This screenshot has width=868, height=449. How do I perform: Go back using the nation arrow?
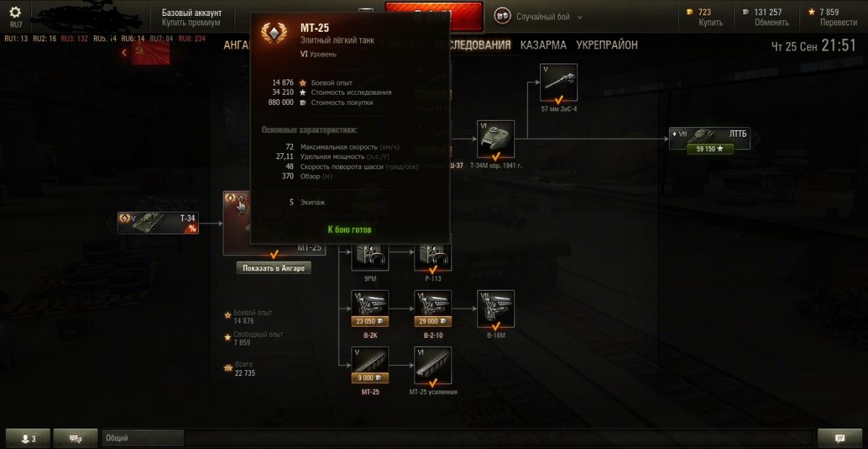click(124, 52)
